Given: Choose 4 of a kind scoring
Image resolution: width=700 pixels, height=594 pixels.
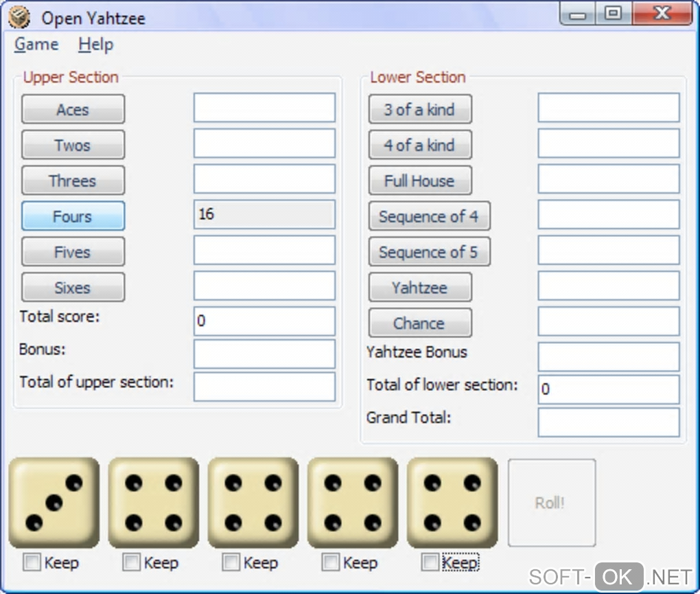Looking at the screenshot, I should 420,145.
